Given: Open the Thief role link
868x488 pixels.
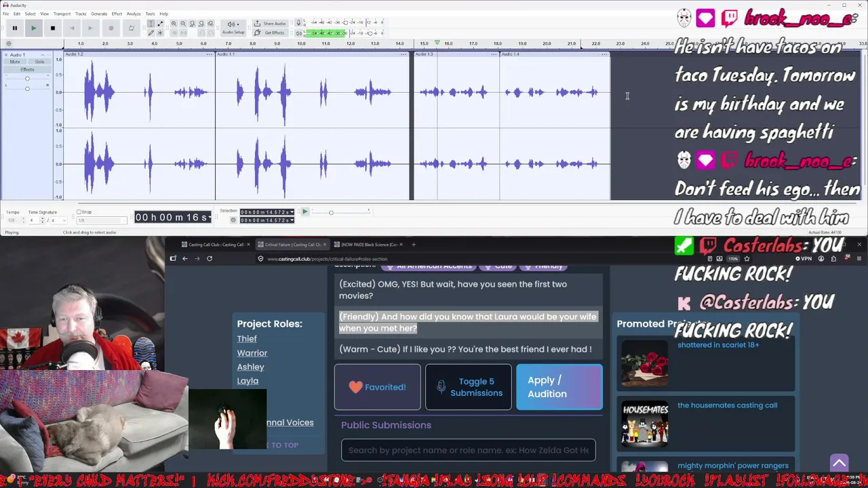Looking at the screenshot, I should [247, 339].
